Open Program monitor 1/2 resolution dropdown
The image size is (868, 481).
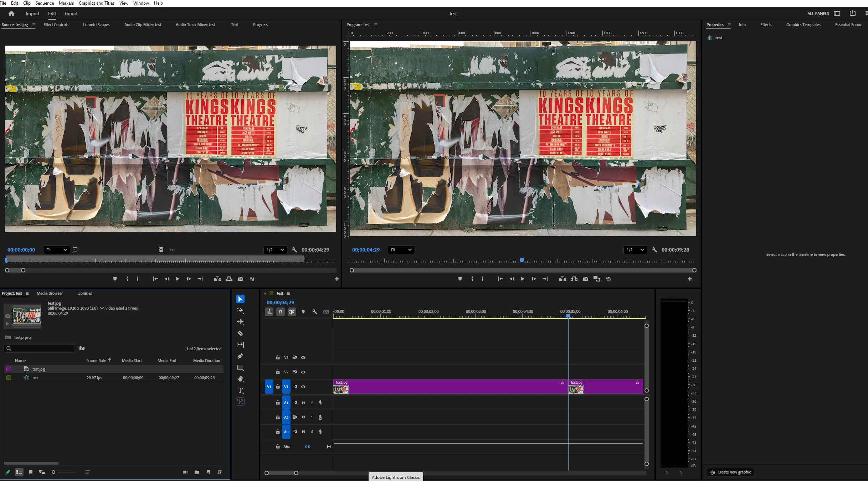[x=635, y=250]
